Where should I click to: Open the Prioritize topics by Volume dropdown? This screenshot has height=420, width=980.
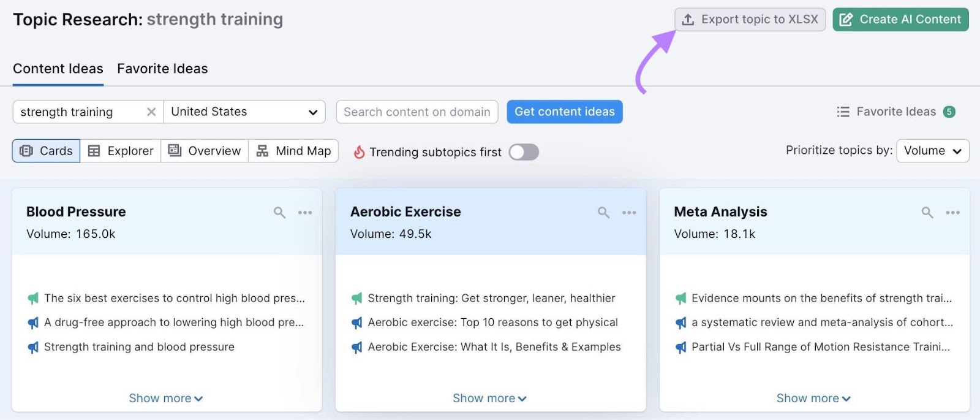pos(932,150)
